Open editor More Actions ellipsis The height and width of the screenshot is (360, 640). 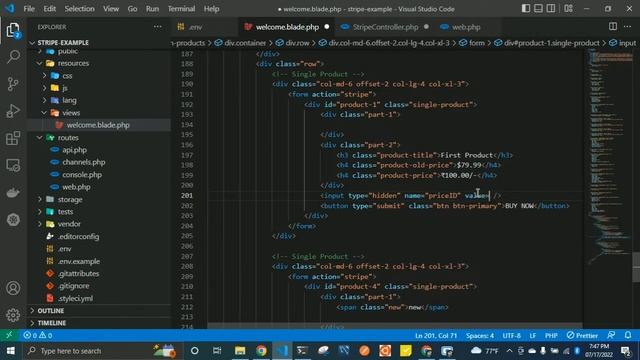pyautogui.click(x=627, y=27)
